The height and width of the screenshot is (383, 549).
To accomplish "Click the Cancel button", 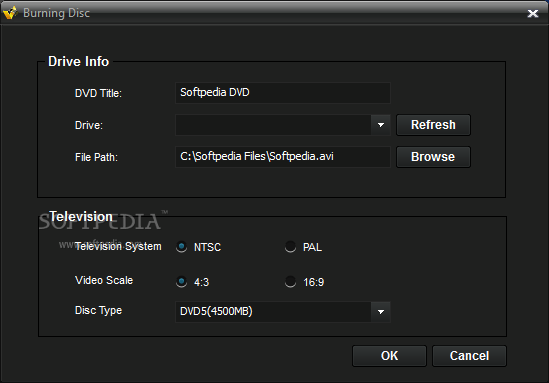I will click(469, 356).
